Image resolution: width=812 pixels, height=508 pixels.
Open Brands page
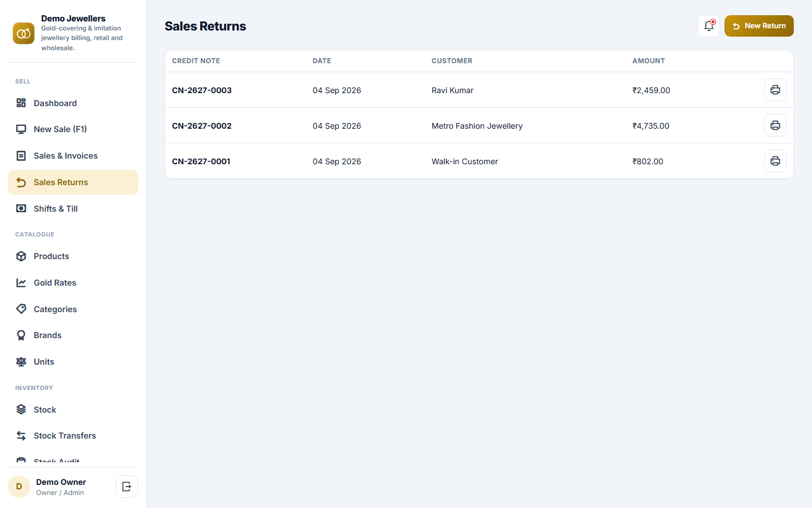[x=73, y=335]
